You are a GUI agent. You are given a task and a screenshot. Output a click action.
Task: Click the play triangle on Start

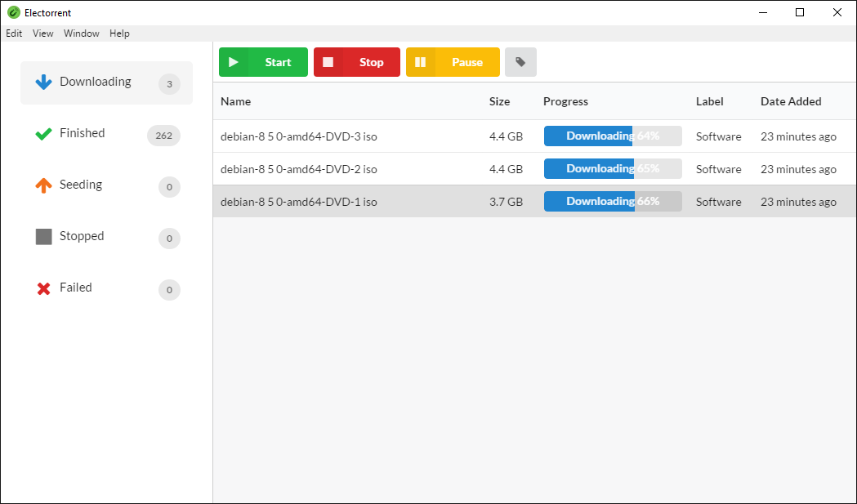234,62
